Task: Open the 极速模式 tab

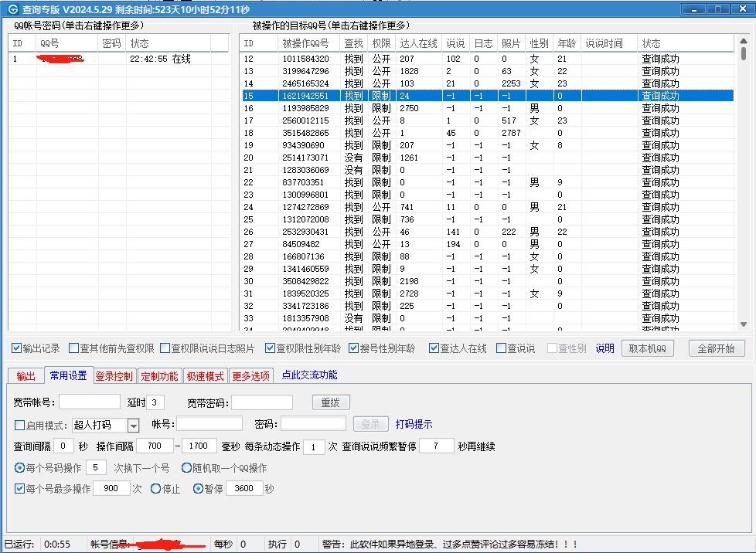Action: pyautogui.click(x=206, y=376)
